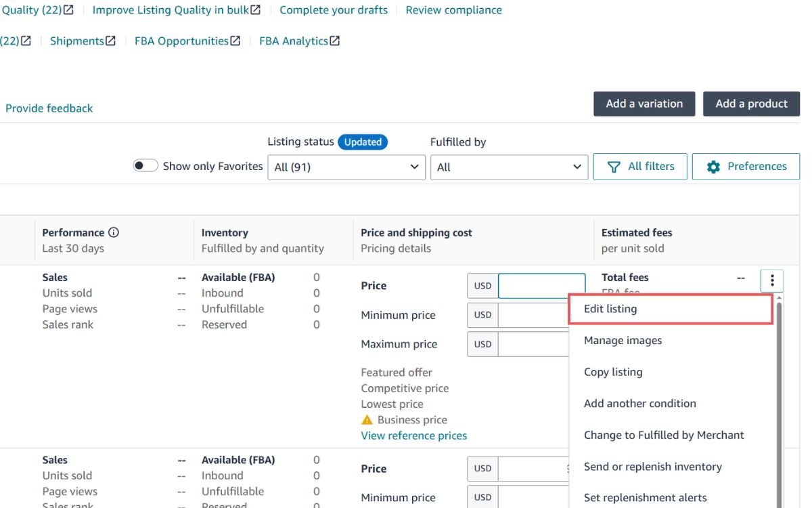Screen dimensions: 812x508
Task: Open Complete your drafts link
Action: (x=334, y=10)
